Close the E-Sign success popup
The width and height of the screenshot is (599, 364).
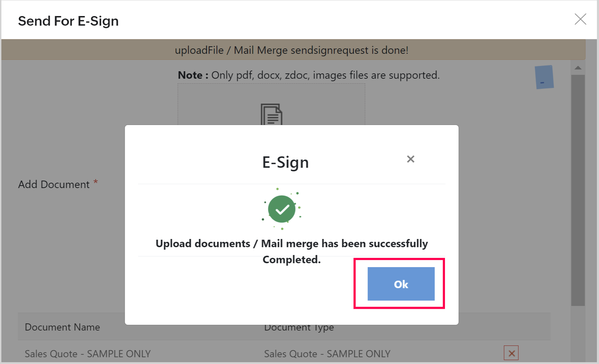click(410, 159)
